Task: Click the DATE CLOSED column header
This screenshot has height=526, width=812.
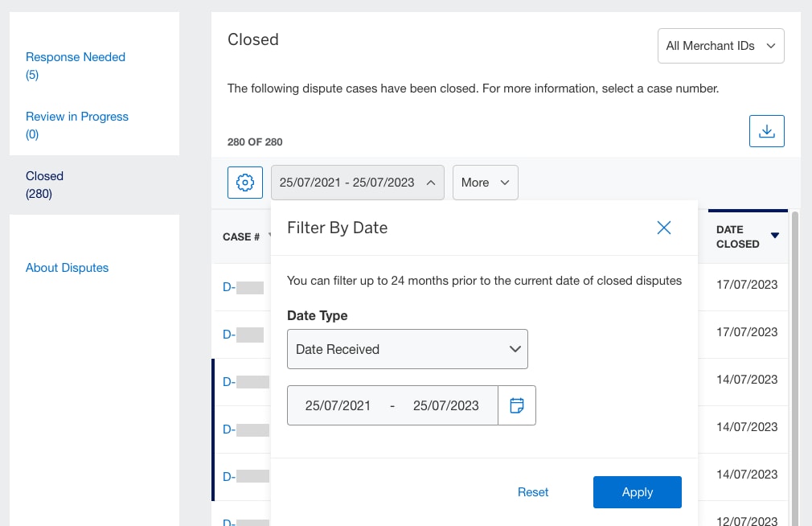Action: [x=737, y=236]
